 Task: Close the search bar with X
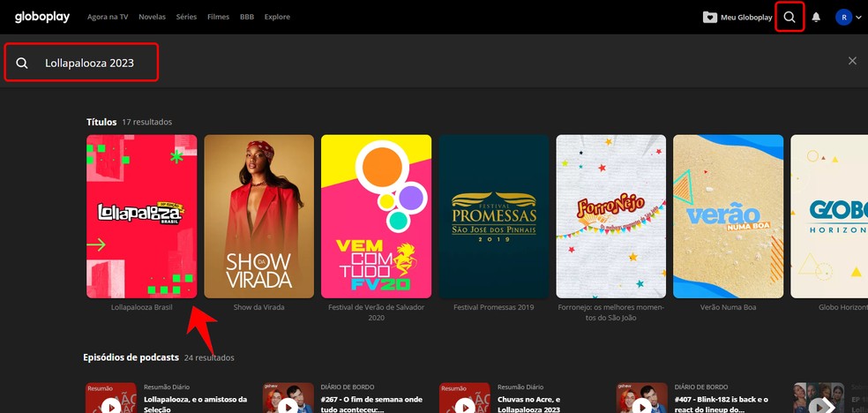tap(852, 61)
